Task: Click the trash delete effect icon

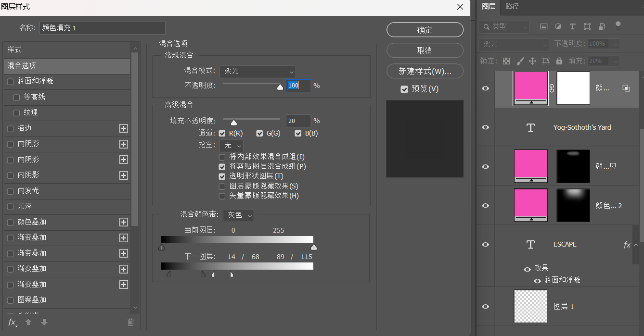Action: tap(130, 322)
